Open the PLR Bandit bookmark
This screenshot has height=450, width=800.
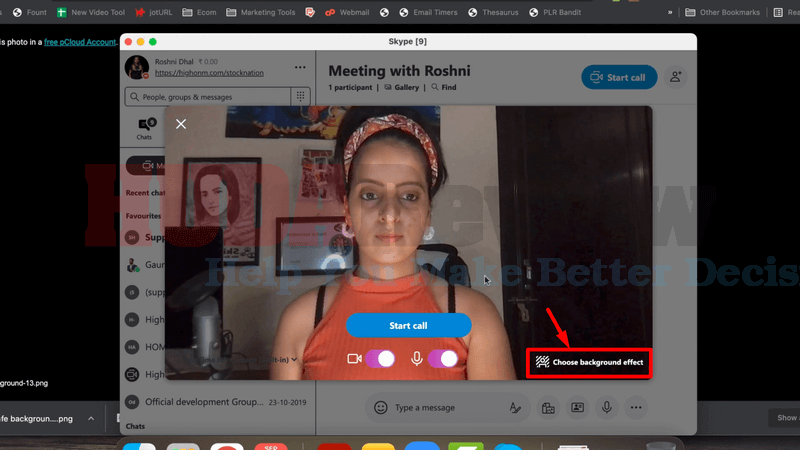pos(555,12)
